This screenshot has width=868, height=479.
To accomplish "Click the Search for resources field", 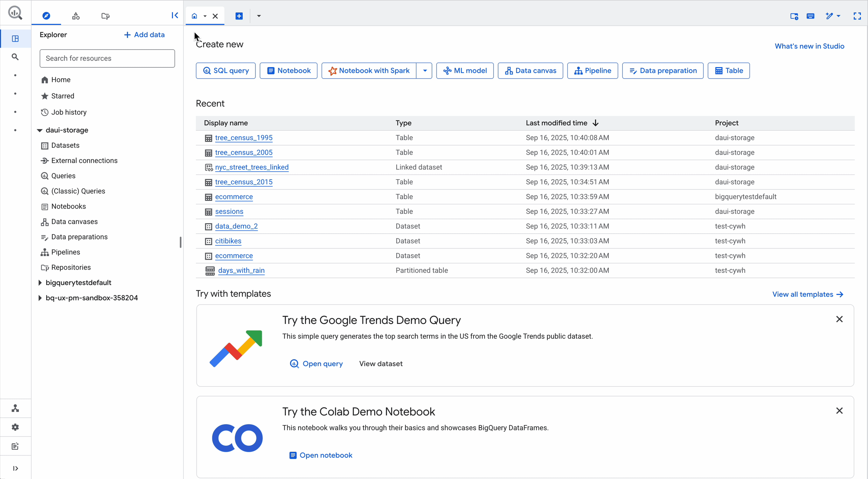I will click(x=107, y=58).
